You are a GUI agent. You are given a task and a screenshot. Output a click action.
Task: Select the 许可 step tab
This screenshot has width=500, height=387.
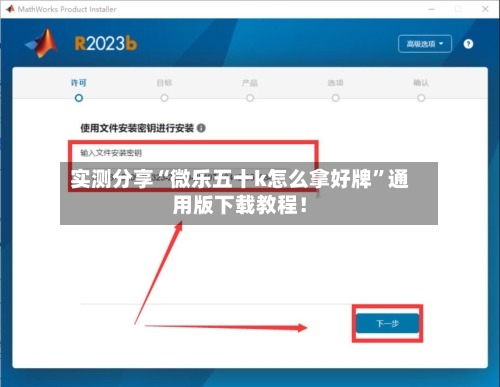coord(79,83)
